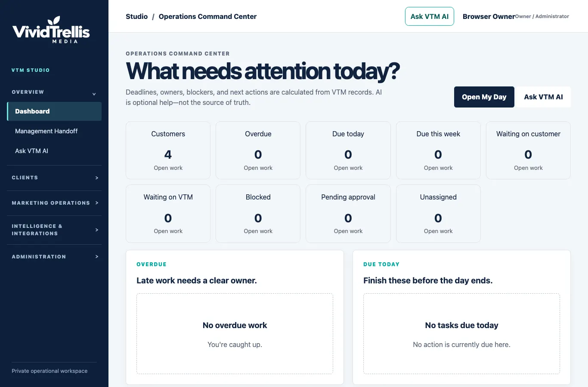Open the Browser Owner account menu

[x=516, y=16]
